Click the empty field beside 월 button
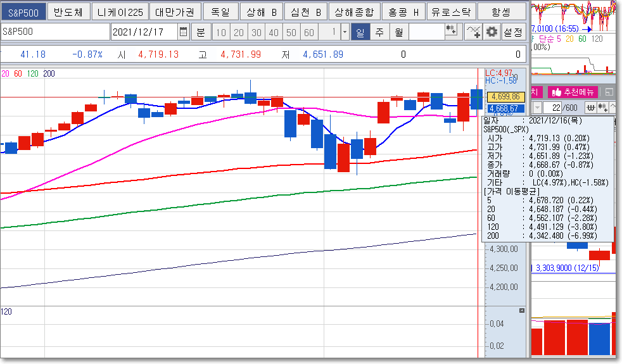Image resolution: width=622 pixels, height=364 pixels. [x=426, y=32]
